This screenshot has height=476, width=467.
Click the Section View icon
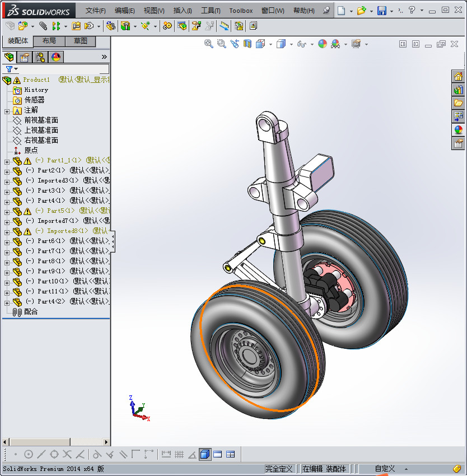pos(247,44)
